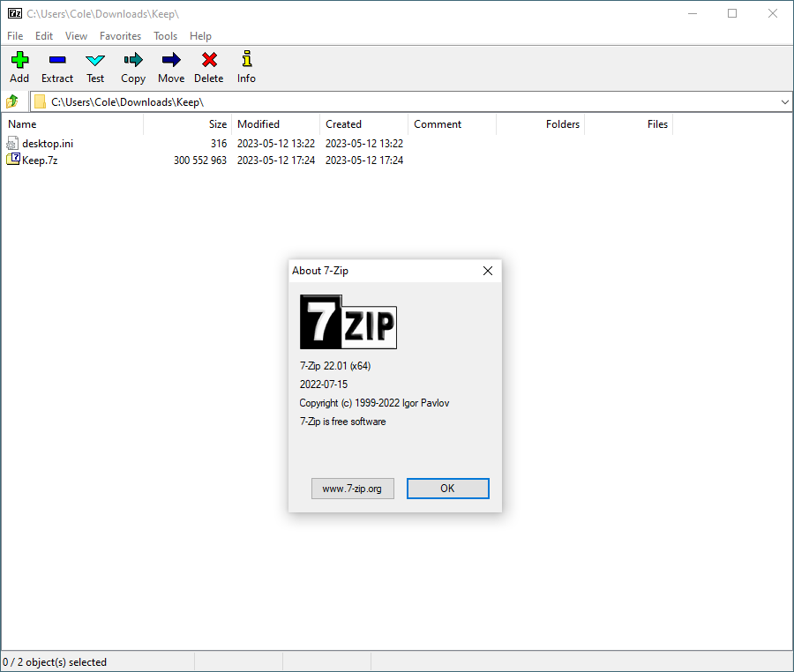Click the red Delete toolbar icon
The height and width of the screenshot is (672, 794).
[x=209, y=60]
